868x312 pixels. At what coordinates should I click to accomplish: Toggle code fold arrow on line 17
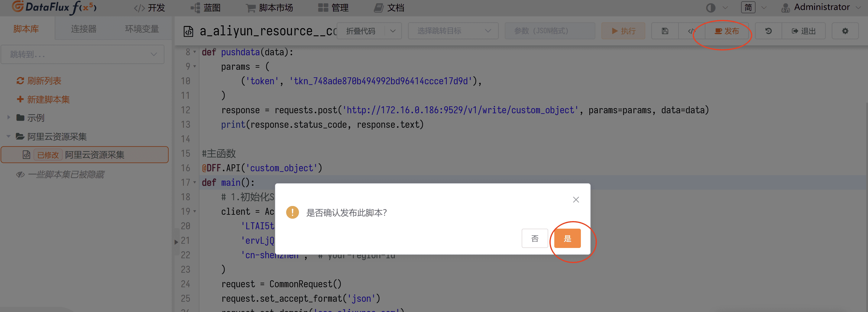(x=194, y=182)
